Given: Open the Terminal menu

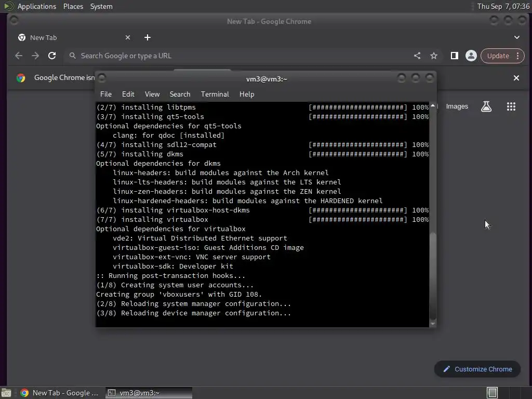Looking at the screenshot, I should pos(215,95).
